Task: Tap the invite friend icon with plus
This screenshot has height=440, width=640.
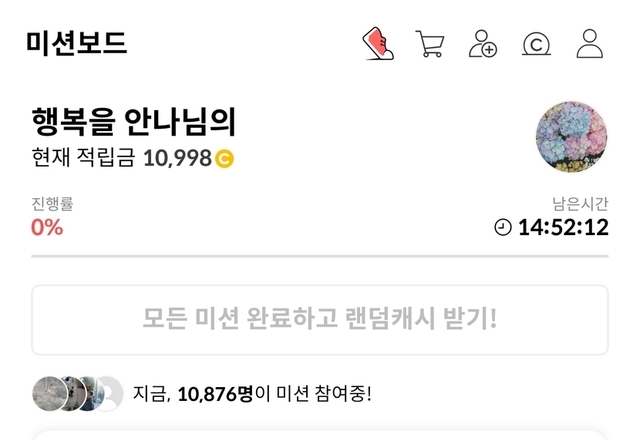Action: (x=483, y=43)
